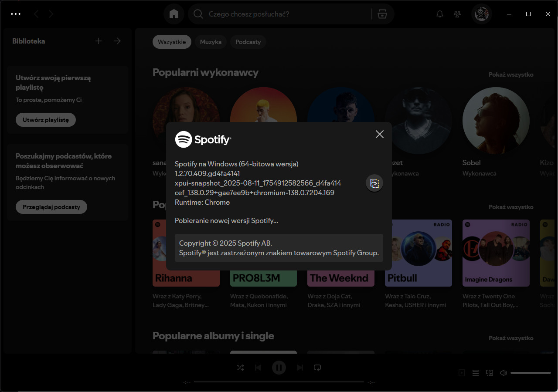Click the track progress bar

coord(279,382)
